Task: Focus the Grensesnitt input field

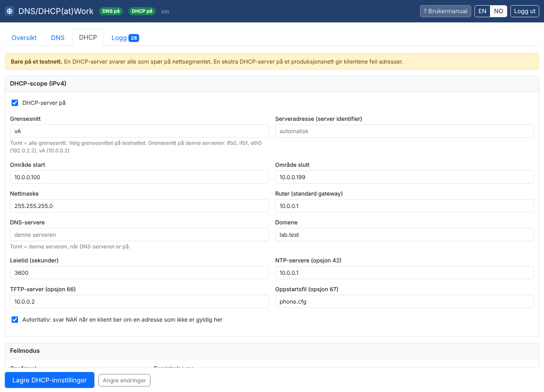Action: coord(139,131)
